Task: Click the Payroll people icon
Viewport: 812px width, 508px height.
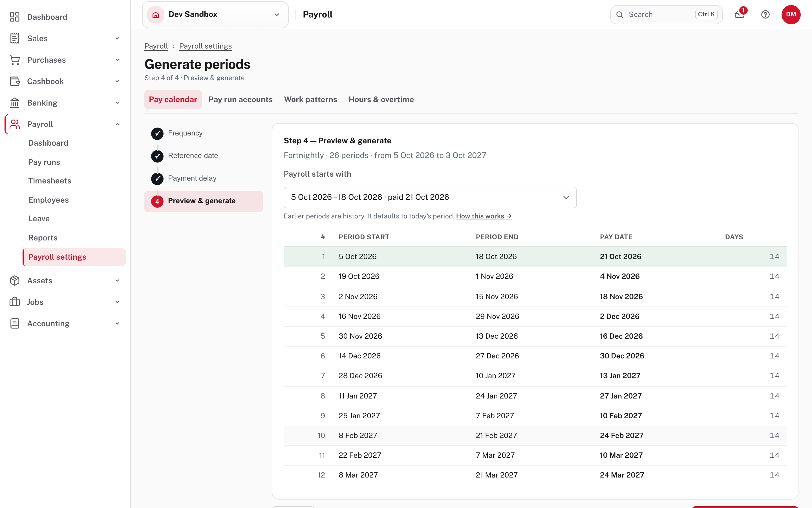Action: click(x=14, y=124)
